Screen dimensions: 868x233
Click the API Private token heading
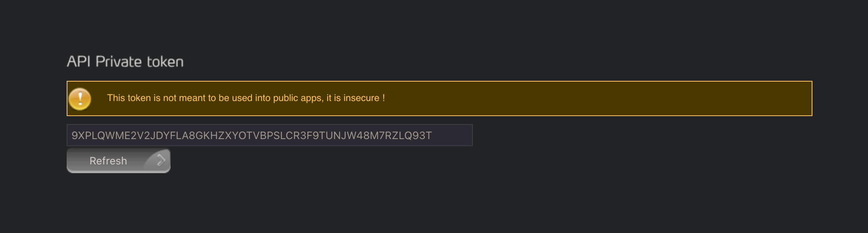[125, 62]
